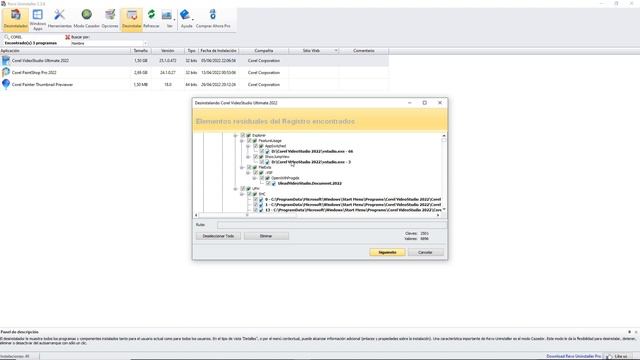The width and height of the screenshot is (640, 360).
Task: Select Corel Painter Thumbnail Previewer row
Action: coord(194,84)
